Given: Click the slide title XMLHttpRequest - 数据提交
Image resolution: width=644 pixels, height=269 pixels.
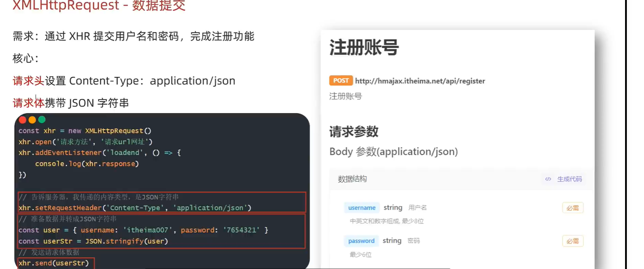Looking at the screenshot, I should pyautogui.click(x=99, y=5).
